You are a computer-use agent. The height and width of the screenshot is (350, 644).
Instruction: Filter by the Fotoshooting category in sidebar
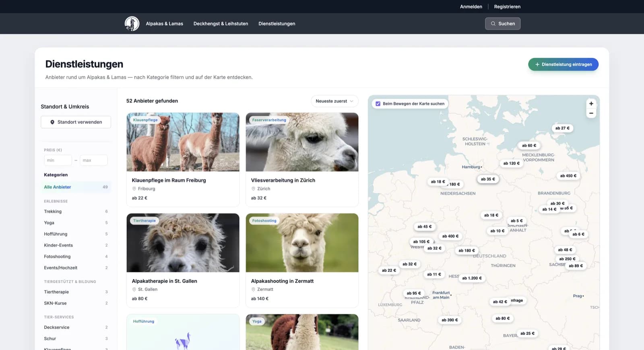(x=76, y=257)
